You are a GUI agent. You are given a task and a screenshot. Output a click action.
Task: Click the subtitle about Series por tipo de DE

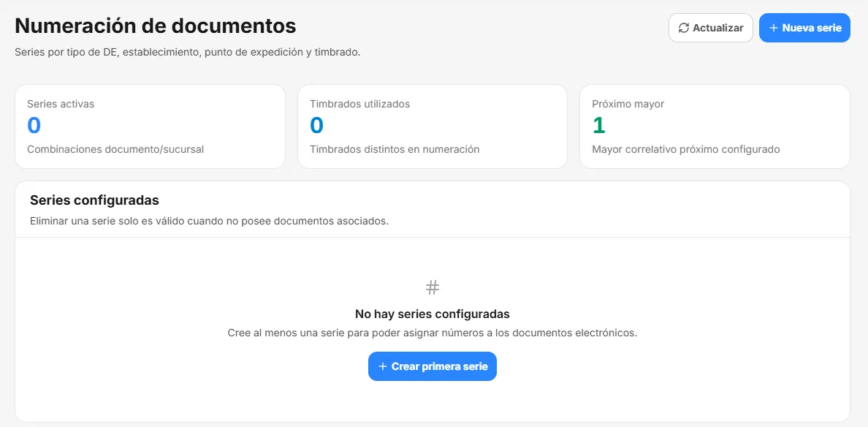pyautogui.click(x=188, y=53)
